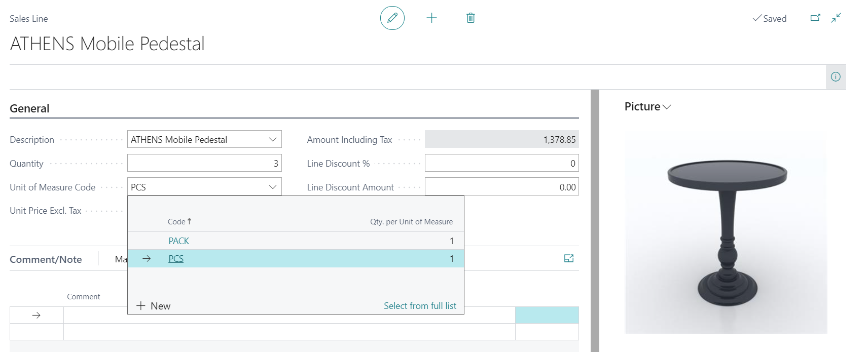The image size is (868, 352).
Task: Toggle the FactBox info icon
Action: click(x=836, y=77)
